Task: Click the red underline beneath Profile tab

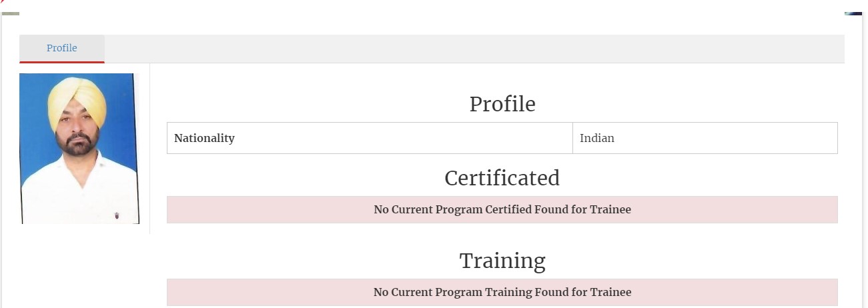Action: (61, 62)
